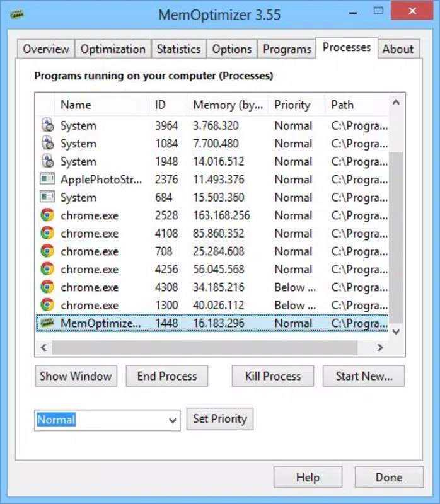Viewport: 440px width, 504px height.
Task: Click icon of System process ID 1084
Action: click(48, 143)
